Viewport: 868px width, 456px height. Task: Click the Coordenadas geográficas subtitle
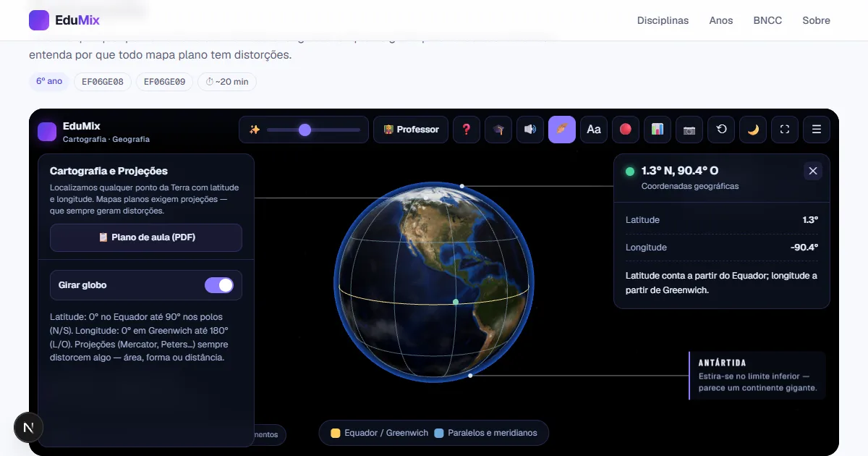point(690,186)
